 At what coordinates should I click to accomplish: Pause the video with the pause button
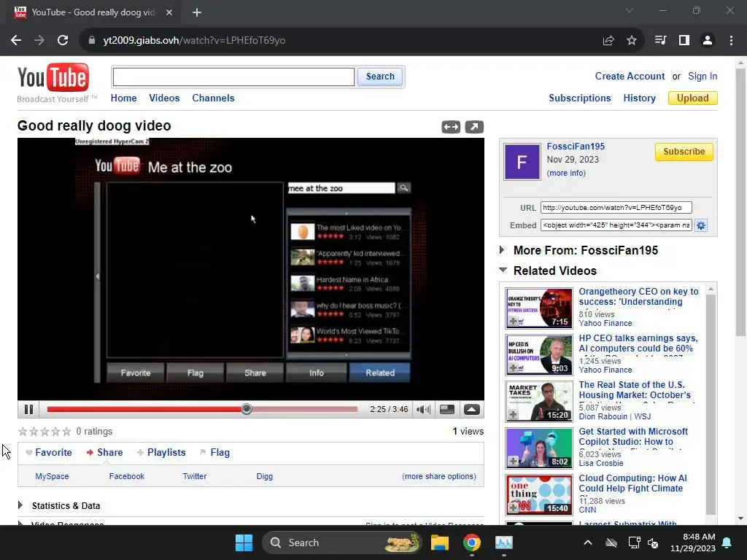tap(28, 409)
